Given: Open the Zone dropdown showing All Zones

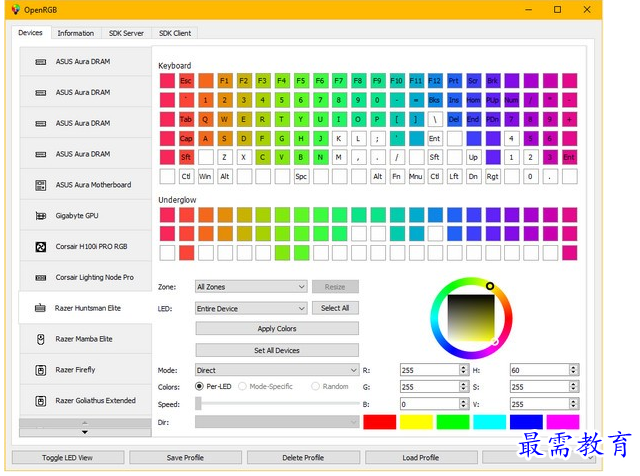Looking at the screenshot, I should tap(251, 287).
